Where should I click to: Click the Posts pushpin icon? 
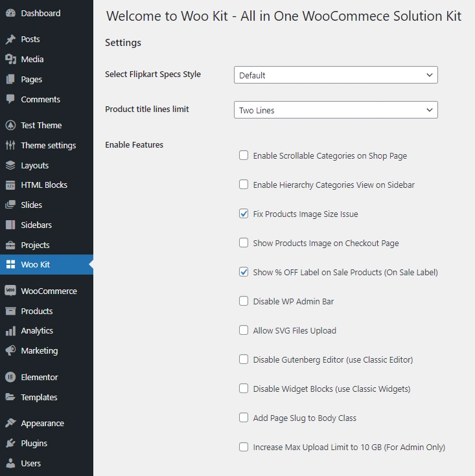click(x=10, y=40)
